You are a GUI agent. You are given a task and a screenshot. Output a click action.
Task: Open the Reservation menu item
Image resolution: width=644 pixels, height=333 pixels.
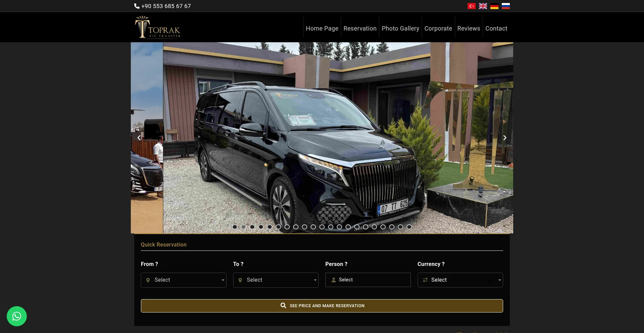click(x=360, y=29)
